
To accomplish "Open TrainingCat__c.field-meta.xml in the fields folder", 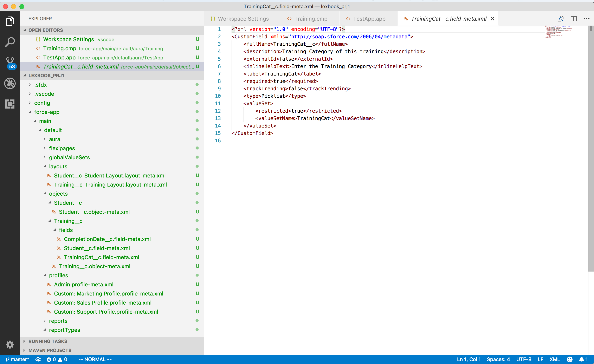I will [101, 258].
